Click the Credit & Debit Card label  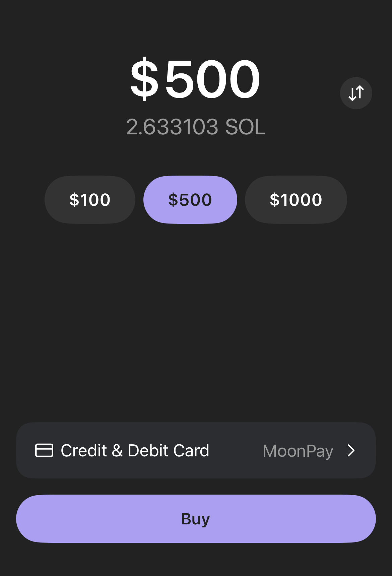pos(135,450)
